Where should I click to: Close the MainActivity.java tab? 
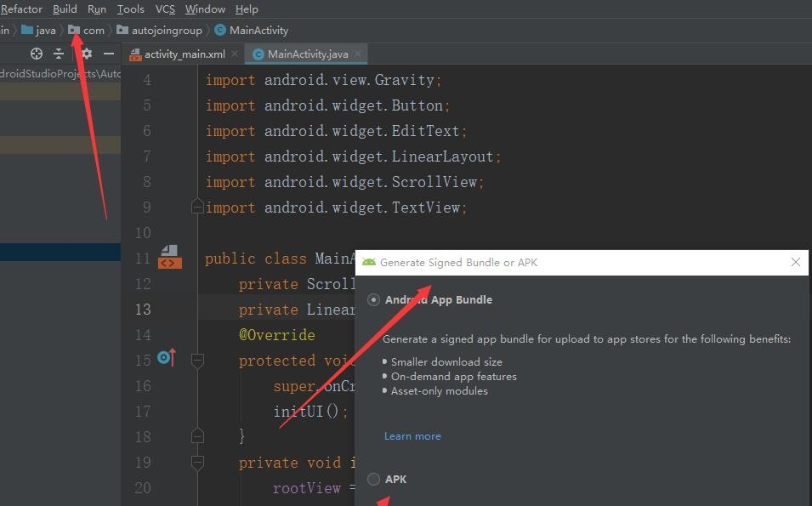coord(358,54)
